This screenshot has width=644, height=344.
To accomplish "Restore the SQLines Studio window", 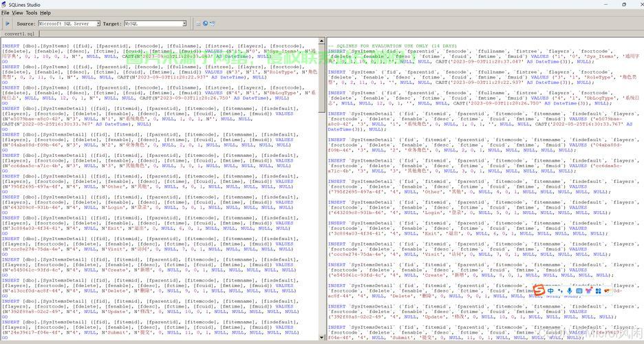I will 624,5.
